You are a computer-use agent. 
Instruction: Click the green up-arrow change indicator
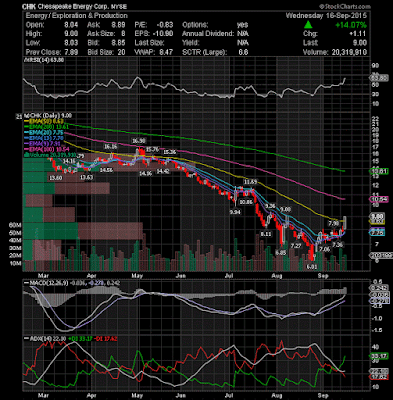point(308,25)
